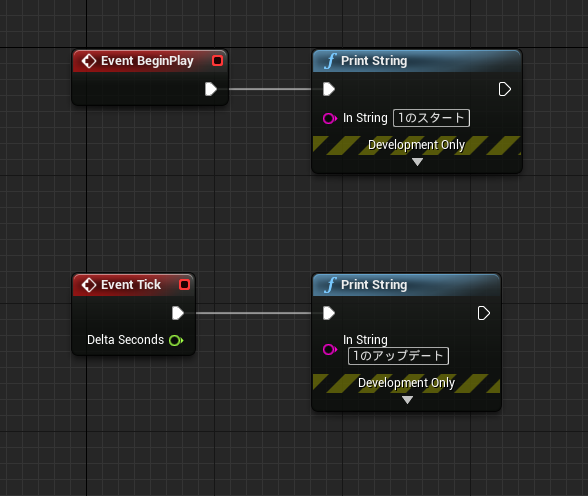Click the red square on Event BeginPlay
Viewport: 588px width, 496px height.
coord(218,60)
